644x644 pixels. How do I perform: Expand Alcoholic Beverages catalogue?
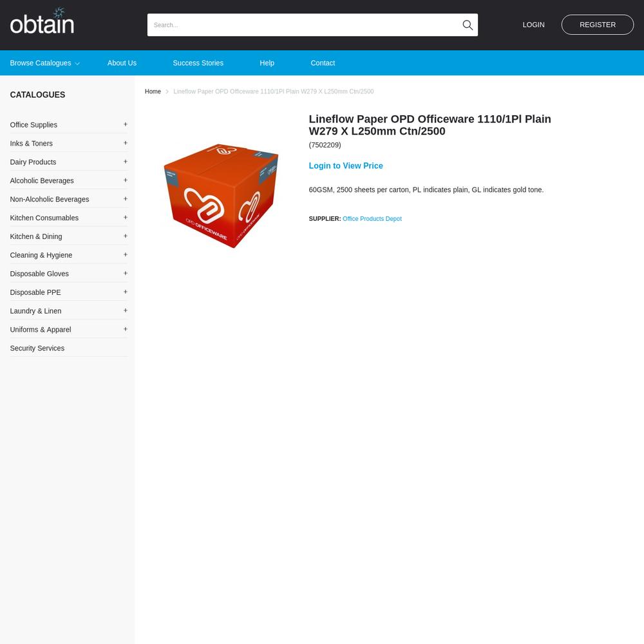[x=126, y=180]
